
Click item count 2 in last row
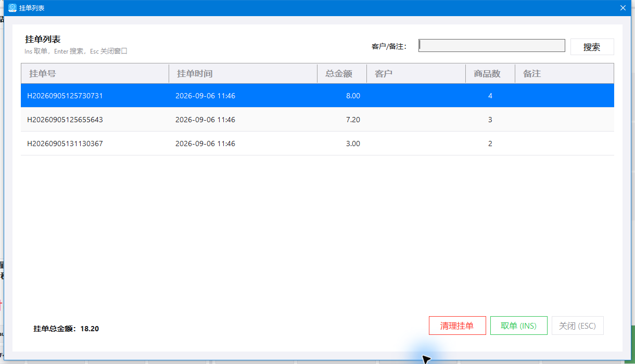click(490, 144)
